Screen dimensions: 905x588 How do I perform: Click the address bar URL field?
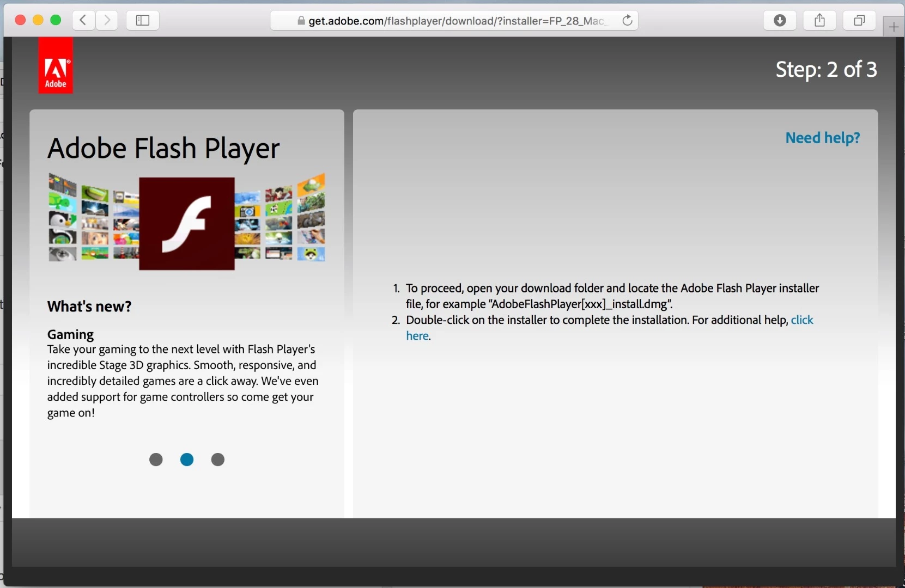(454, 21)
